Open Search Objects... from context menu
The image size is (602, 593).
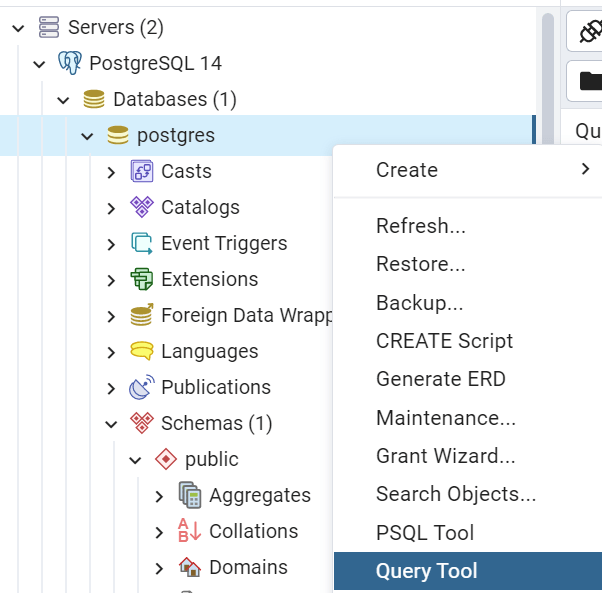pos(468,494)
